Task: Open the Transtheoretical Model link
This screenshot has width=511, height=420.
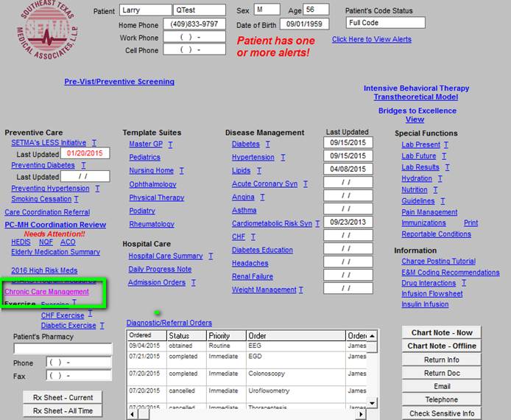Action: [x=416, y=97]
